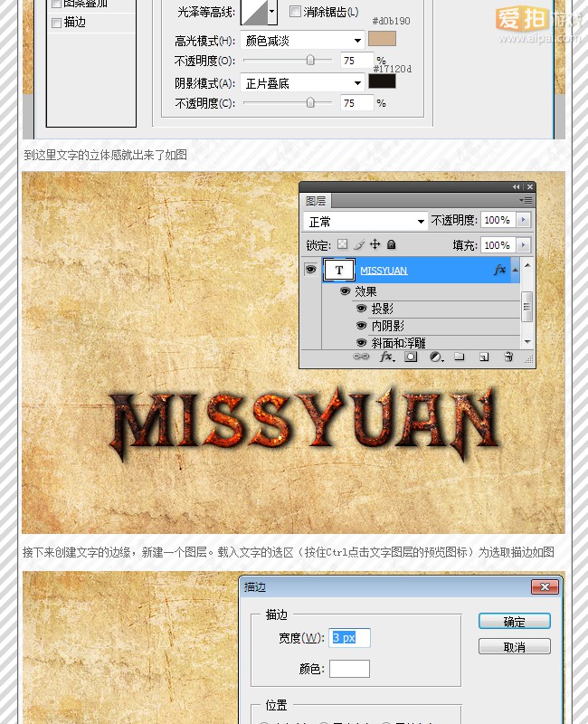Viewport: 588px width, 724px height.
Task: Click the dark shadow color swatch #17120d
Action: pyautogui.click(x=382, y=81)
